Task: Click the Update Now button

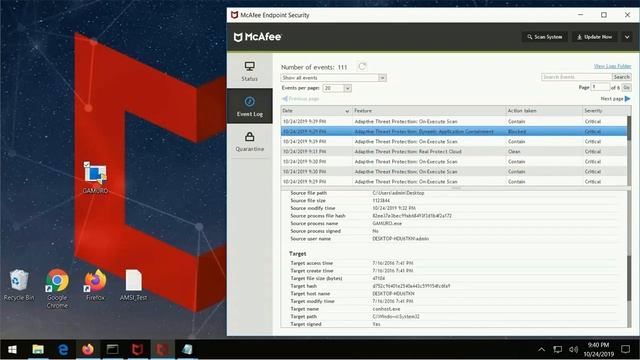Action: [594, 37]
